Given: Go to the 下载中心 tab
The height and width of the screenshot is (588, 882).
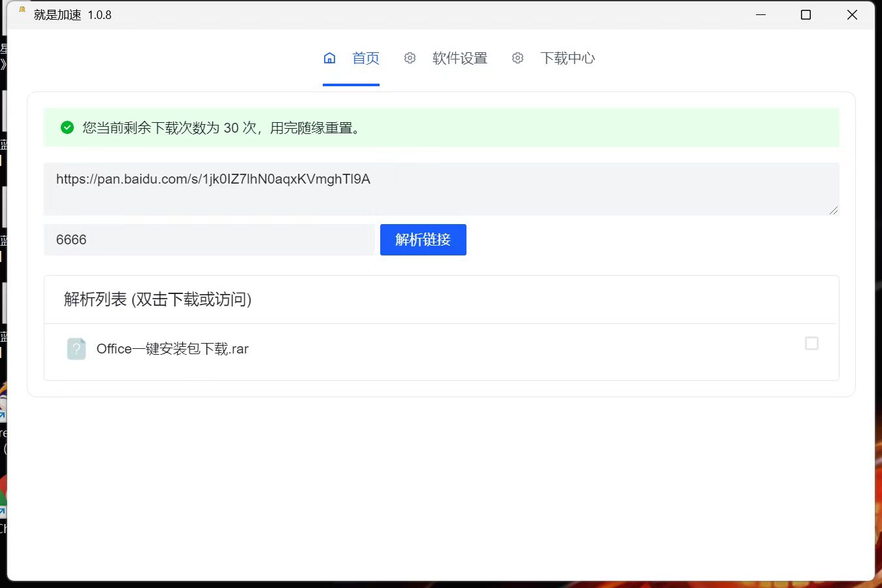Looking at the screenshot, I should (567, 58).
